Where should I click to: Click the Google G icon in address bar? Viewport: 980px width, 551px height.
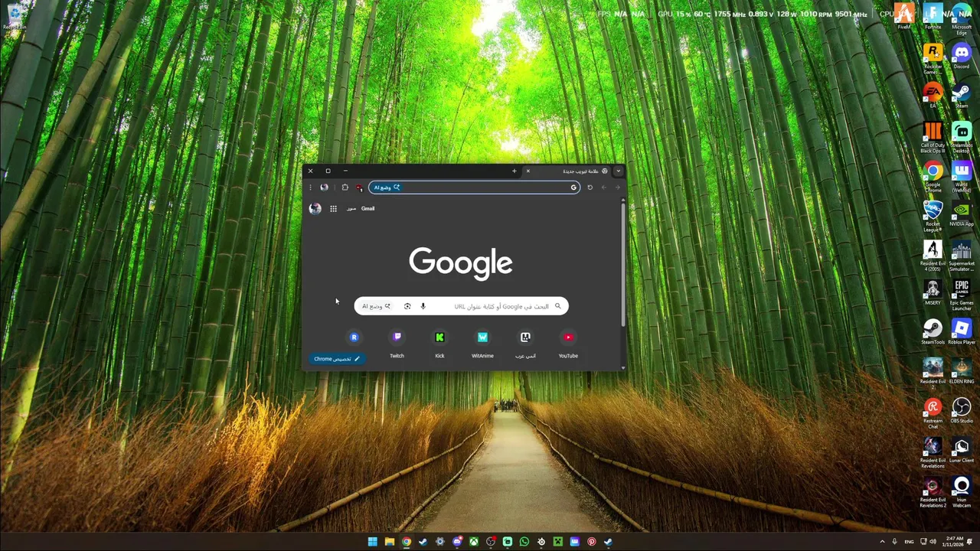573,187
